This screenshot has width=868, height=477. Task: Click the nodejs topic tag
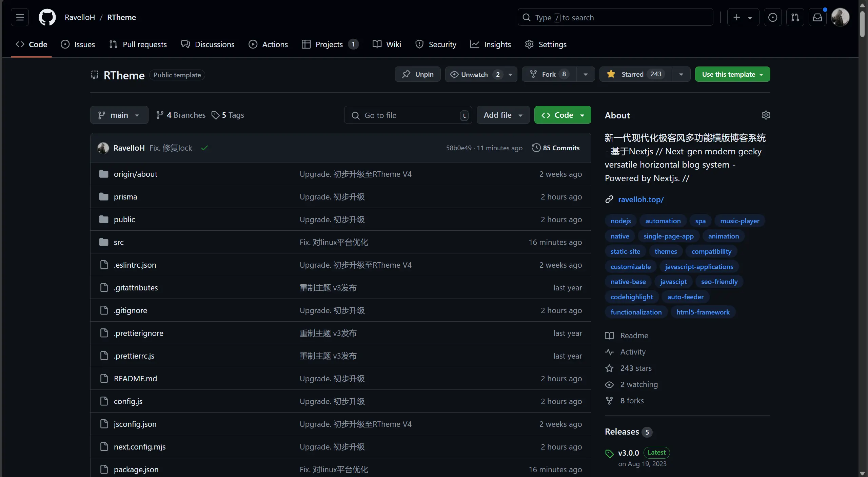pyautogui.click(x=620, y=221)
